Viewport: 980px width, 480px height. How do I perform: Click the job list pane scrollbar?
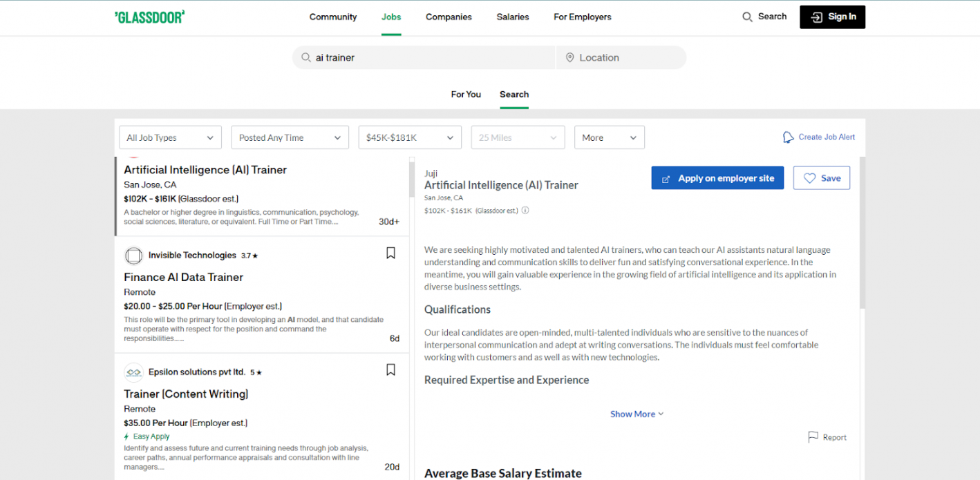coord(413,180)
